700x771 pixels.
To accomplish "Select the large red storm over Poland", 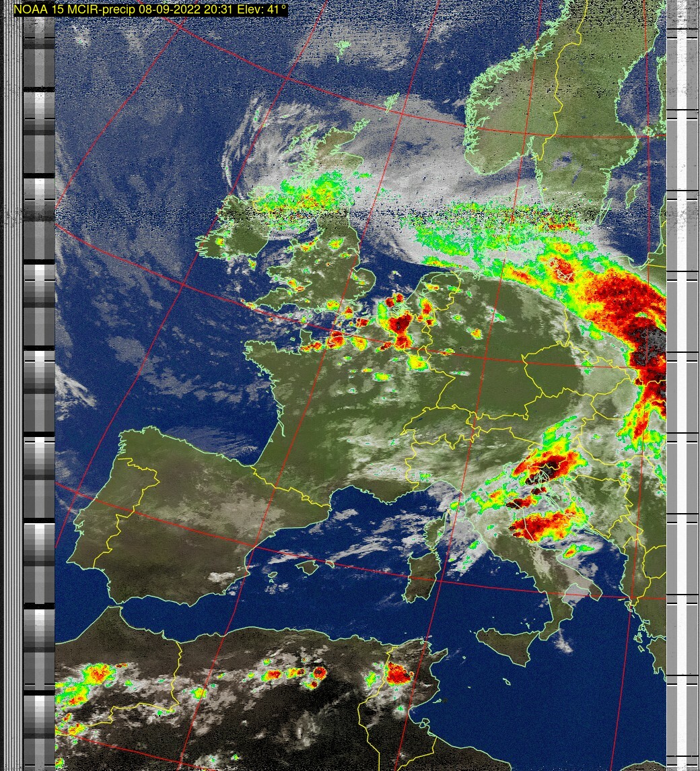I will pyautogui.click(x=629, y=303).
